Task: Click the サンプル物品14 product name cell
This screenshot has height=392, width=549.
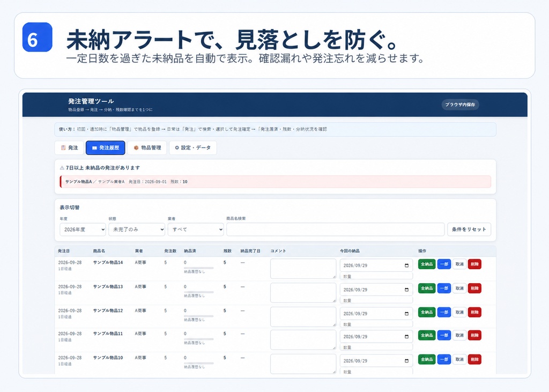Action: tap(108, 262)
